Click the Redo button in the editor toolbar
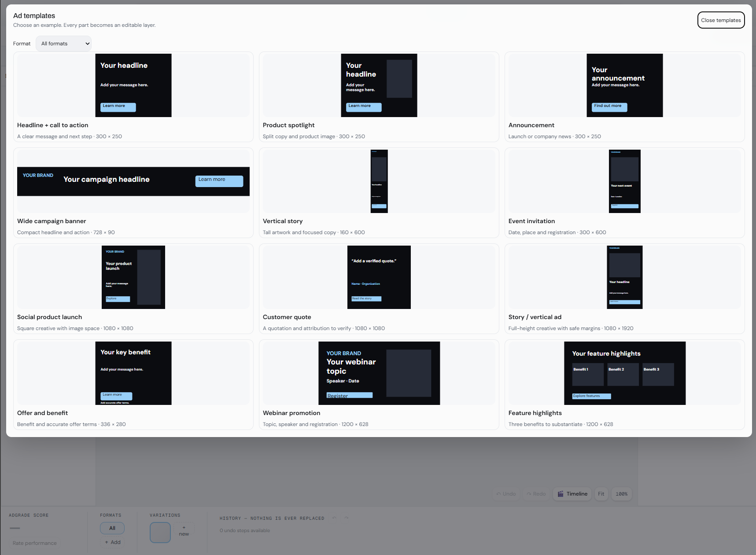Viewport: 756px width, 555px height. pos(536,494)
